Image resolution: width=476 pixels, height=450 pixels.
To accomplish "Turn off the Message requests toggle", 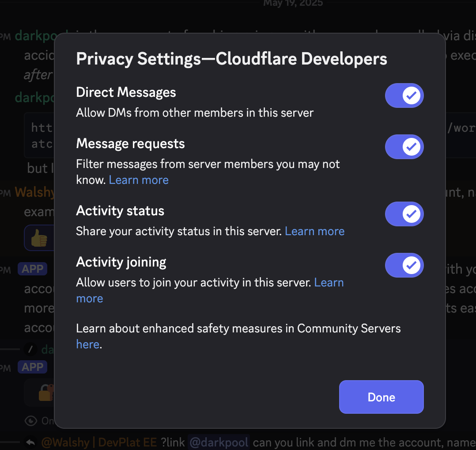I will (404, 147).
